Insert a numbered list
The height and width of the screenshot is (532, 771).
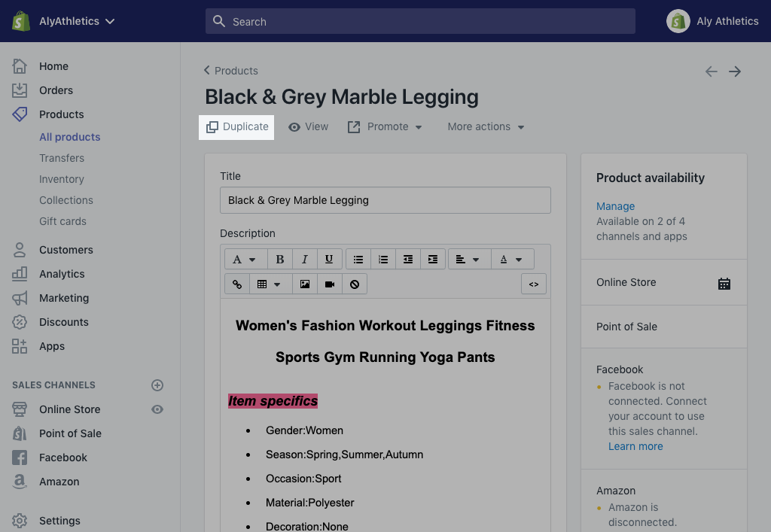pos(383,260)
